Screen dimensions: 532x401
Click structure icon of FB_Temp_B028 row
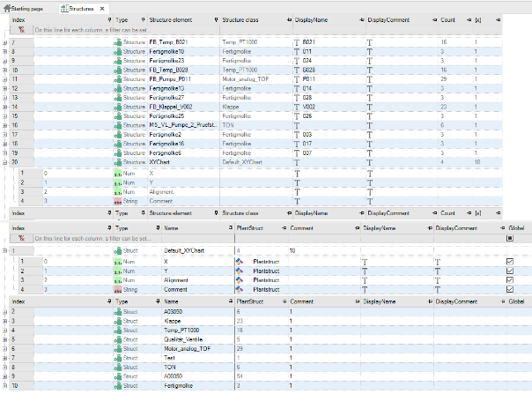118,70
